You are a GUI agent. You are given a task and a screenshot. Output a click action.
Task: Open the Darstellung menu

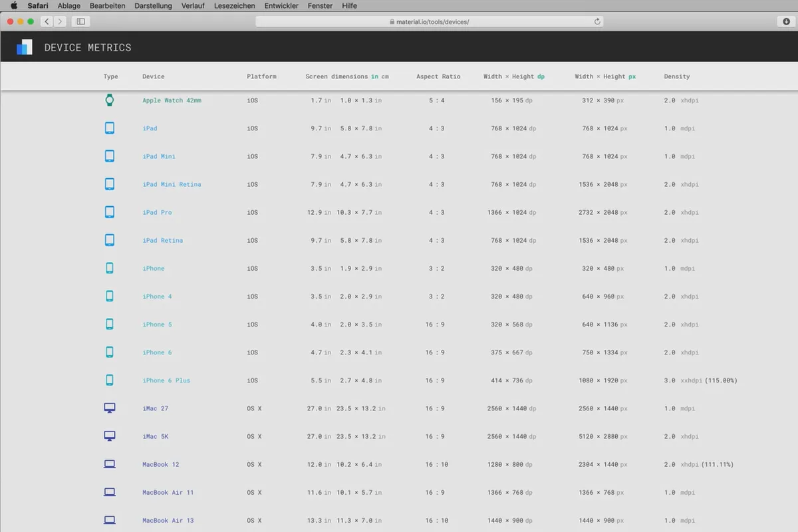coord(153,5)
